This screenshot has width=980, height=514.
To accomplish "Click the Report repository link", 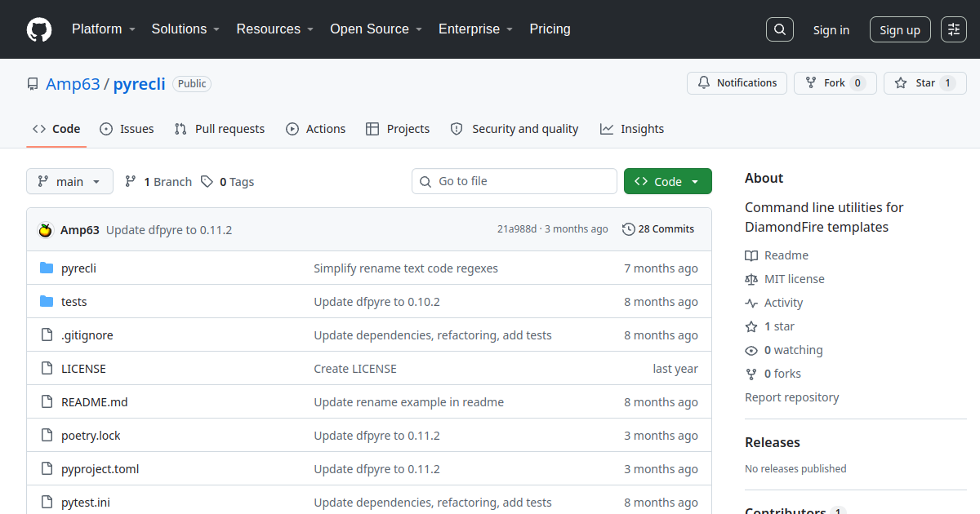I will [x=792, y=397].
